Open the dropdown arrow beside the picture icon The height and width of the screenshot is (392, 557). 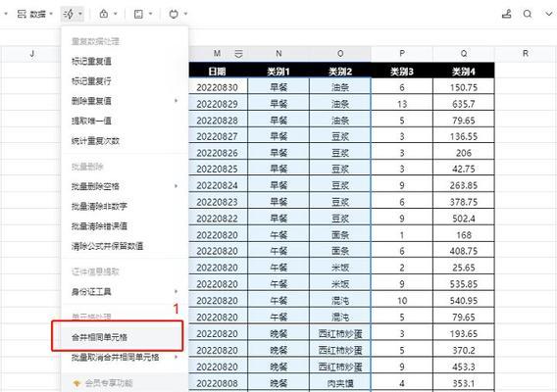[151, 14]
